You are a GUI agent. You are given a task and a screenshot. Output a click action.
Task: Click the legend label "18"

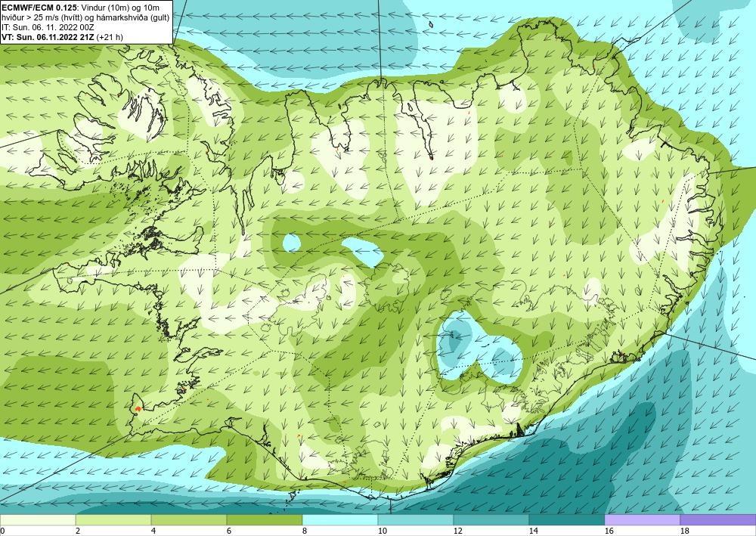[684, 531]
